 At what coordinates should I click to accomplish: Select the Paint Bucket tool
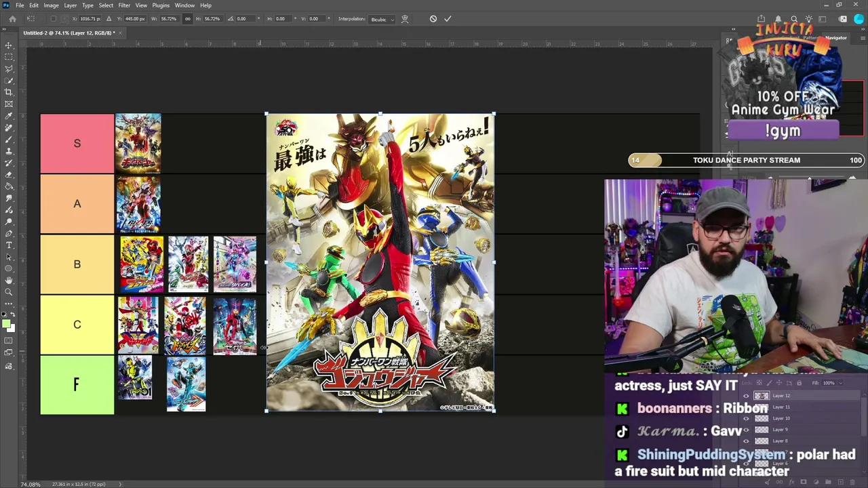(x=9, y=186)
